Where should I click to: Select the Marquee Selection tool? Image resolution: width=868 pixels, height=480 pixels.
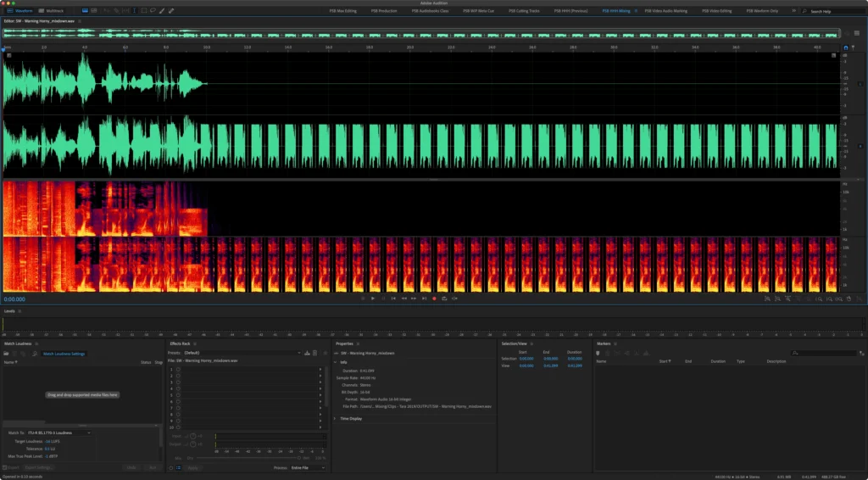[144, 10]
